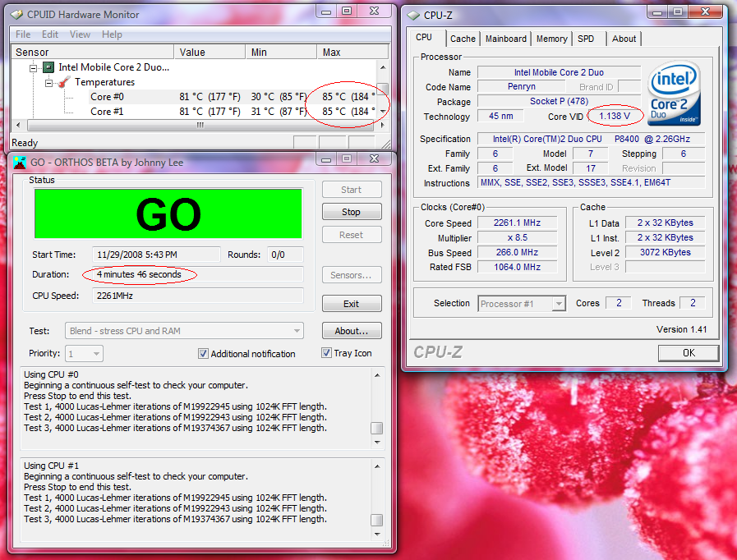737x560 pixels.
Task: Click the Hardware Monitor horizontal scrollbar thumb
Action: click(x=200, y=125)
